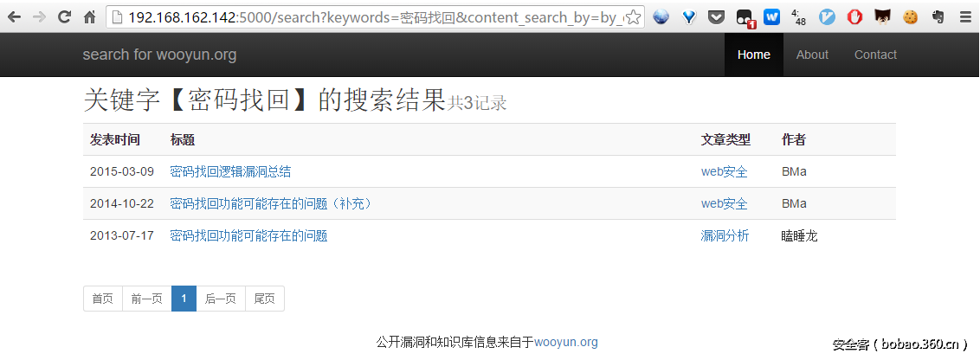Open the Evernote elephant extension
This screenshot has height=360, width=980.
(x=938, y=17)
